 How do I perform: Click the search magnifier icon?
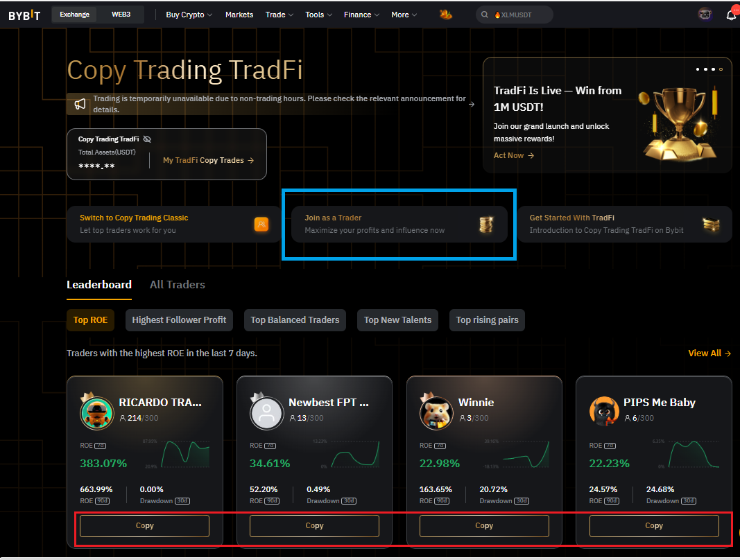(x=484, y=15)
